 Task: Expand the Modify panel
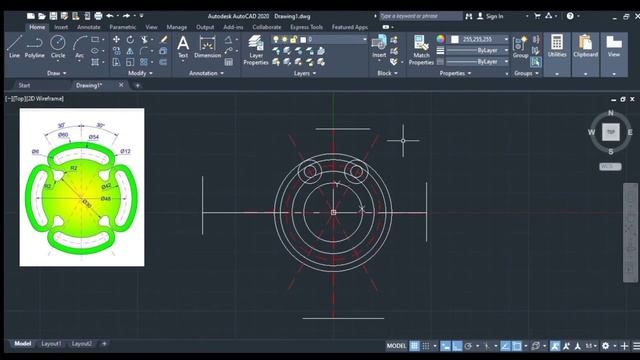[140, 73]
